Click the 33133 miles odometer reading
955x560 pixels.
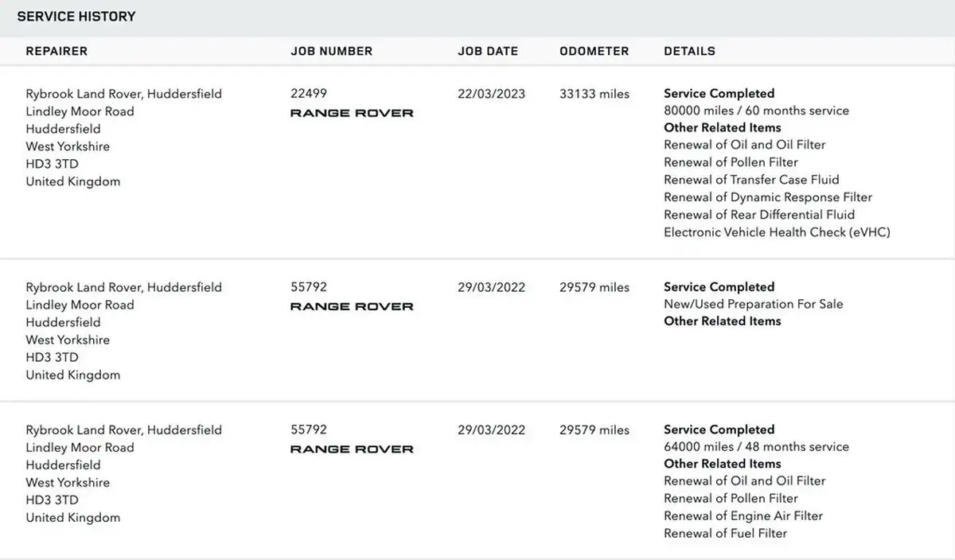[594, 93]
